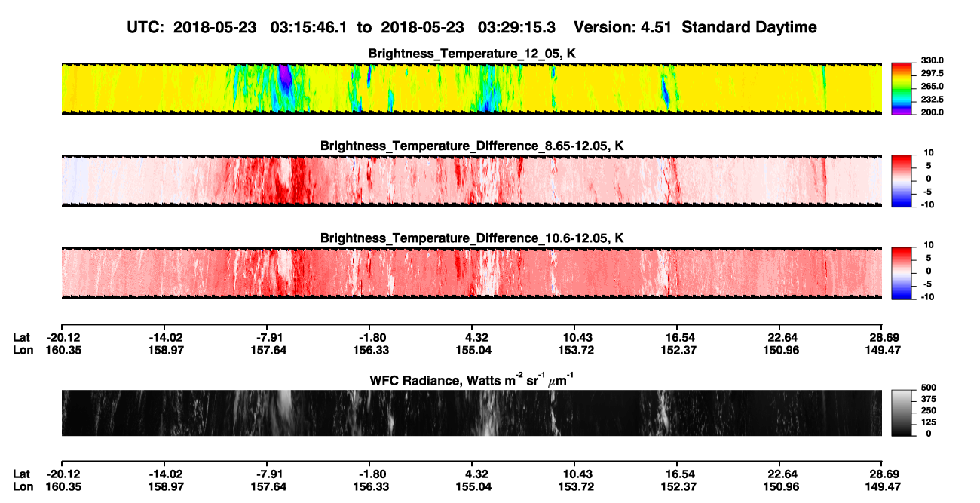Click the Lon row label under WFC Radiance
Viewport: 980px width, 503px height.
tap(22, 486)
